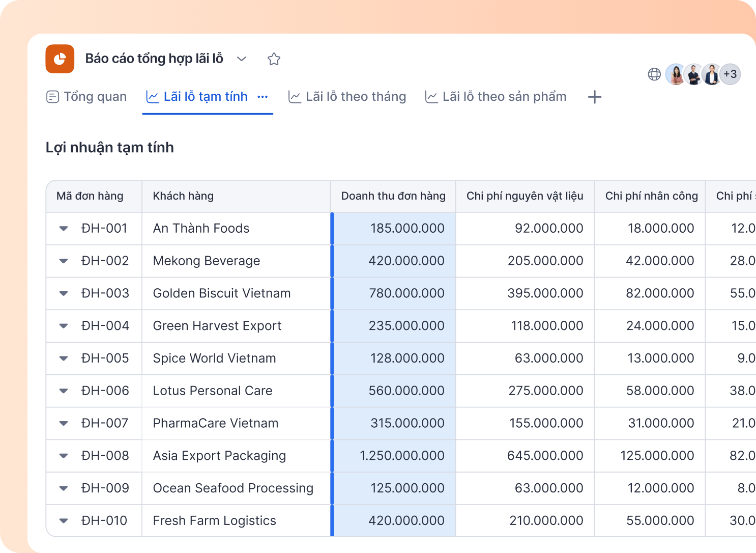Expand order row ĐH-010
The image size is (756, 553).
coord(64,521)
